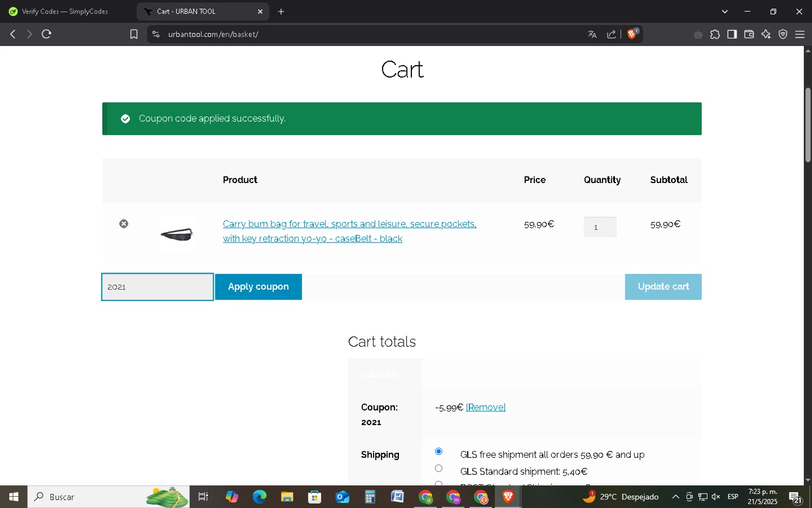The image size is (812, 508).
Task: View site information icon in address bar
Action: (x=156, y=34)
